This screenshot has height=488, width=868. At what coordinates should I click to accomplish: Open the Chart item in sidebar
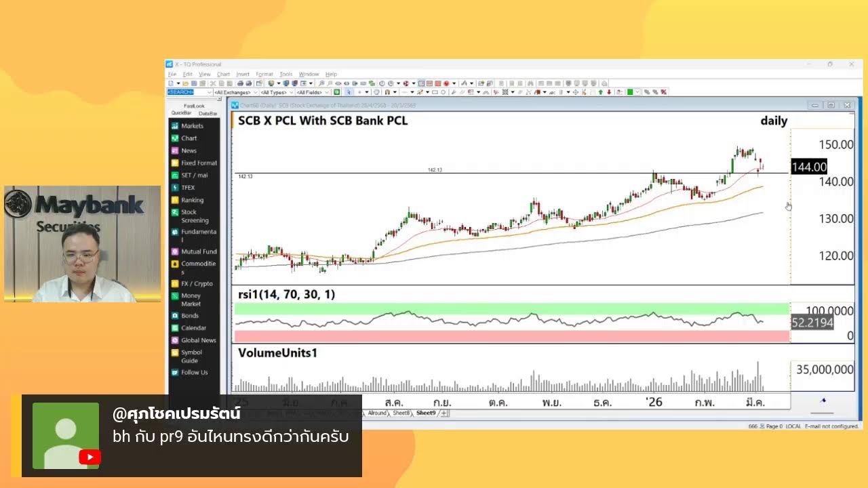pos(184,138)
